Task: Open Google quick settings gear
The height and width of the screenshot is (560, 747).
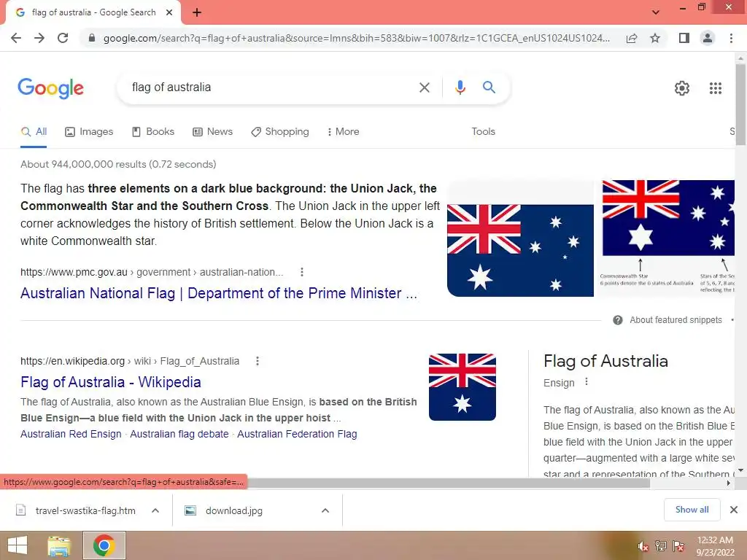Action: click(682, 88)
